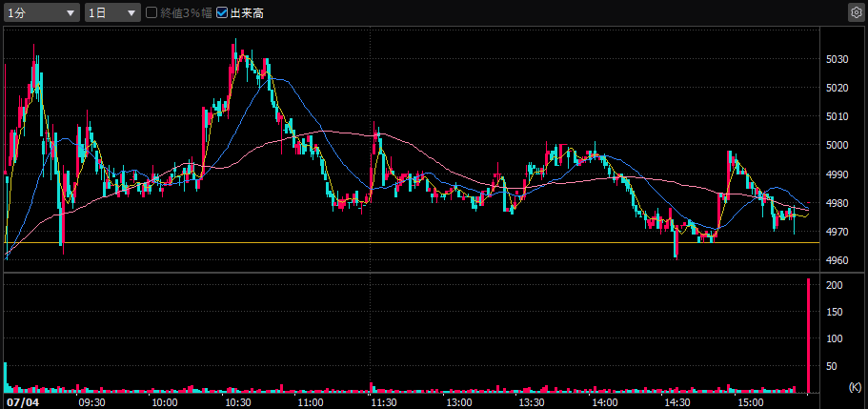Click the 11:30 time axis label
Viewport: 868px width, 409px height.
point(384,401)
